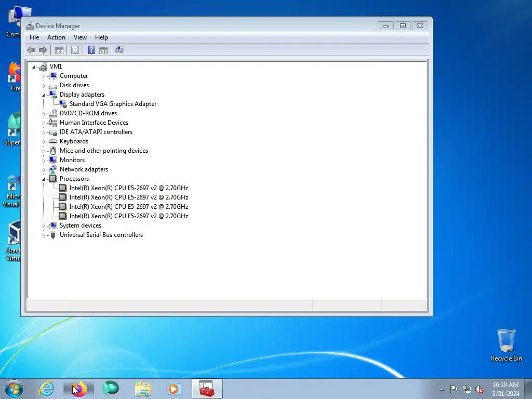Click Show desktop button at taskbar end

(x=528, y=389)
